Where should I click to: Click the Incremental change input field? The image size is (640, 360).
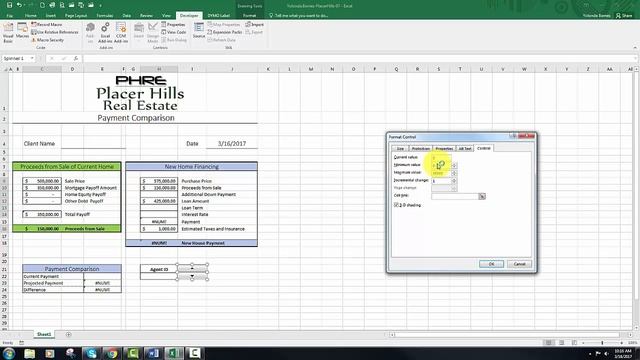441,180
